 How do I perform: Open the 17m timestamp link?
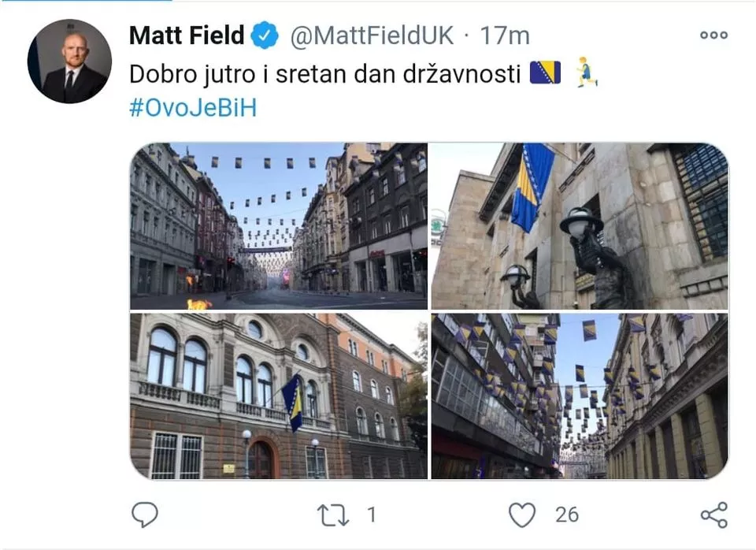pos(505,35)
